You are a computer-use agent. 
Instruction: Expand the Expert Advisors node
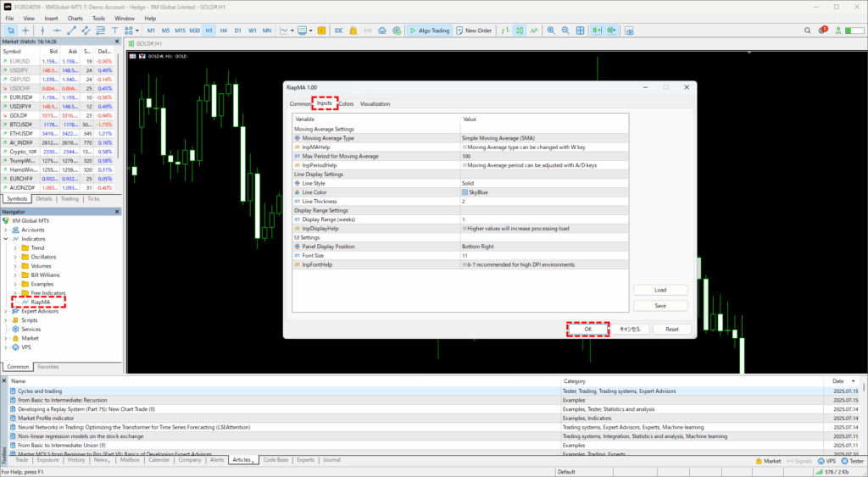6,311
